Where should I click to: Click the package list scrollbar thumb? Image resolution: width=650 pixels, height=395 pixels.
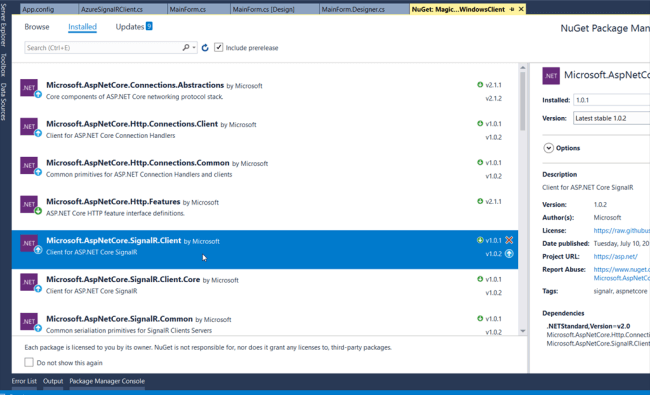pyautogui.click(x=523, y=101)
